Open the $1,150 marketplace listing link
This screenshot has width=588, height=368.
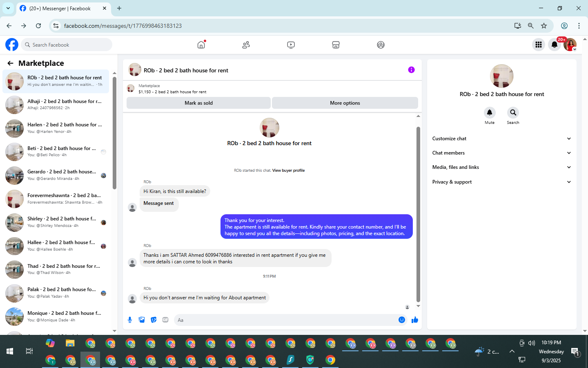pos(172,92)
